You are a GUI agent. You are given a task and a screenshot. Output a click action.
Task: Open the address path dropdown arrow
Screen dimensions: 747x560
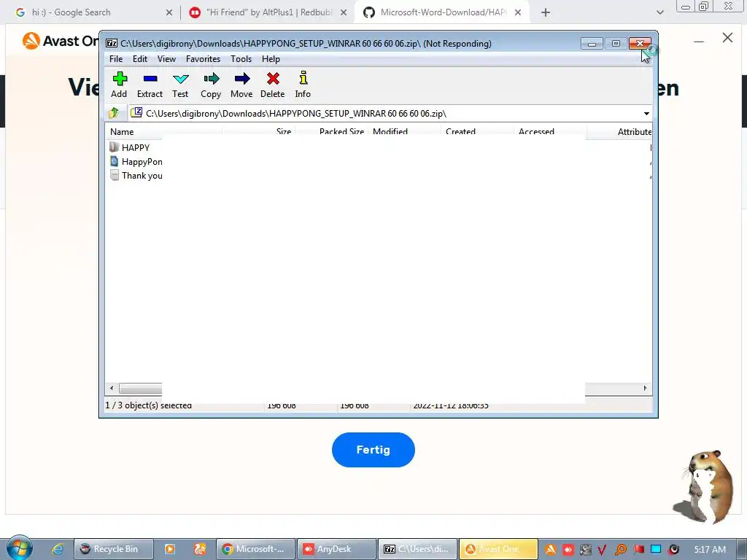point(646,113)
